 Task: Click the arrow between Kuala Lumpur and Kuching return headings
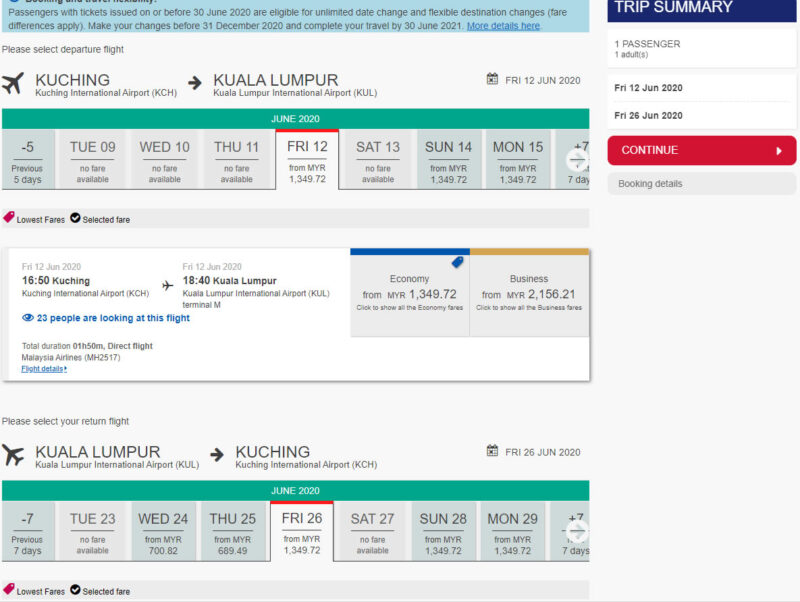(x=217, y=454)
